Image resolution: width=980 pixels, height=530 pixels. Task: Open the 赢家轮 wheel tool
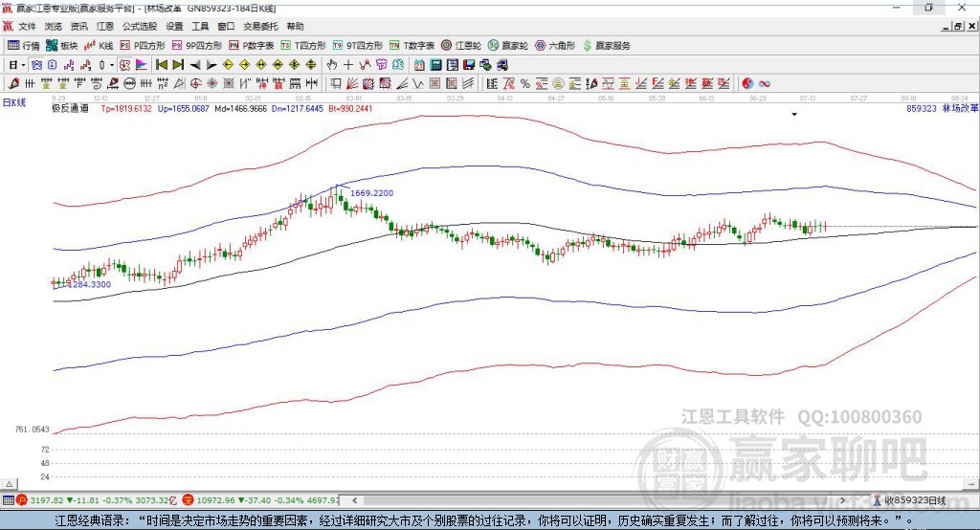pos(508,46)
